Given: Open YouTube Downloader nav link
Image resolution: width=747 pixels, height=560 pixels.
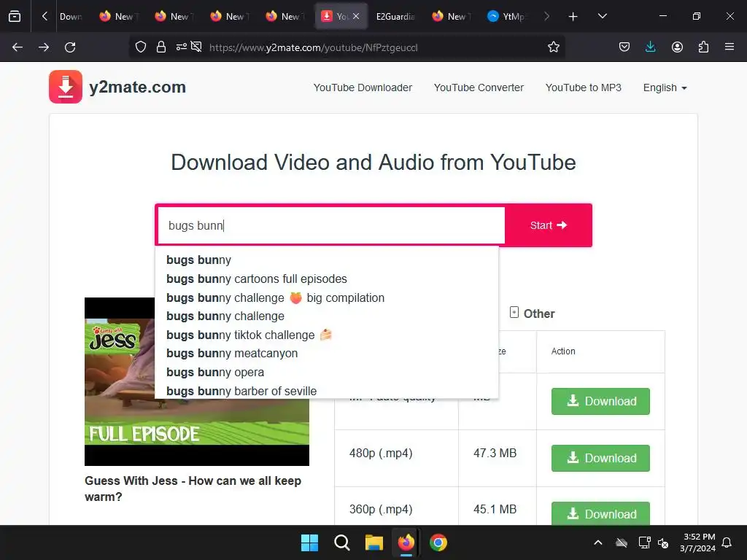Looking at the screenshot, I should pyautogui.click(x=363, y=87).
